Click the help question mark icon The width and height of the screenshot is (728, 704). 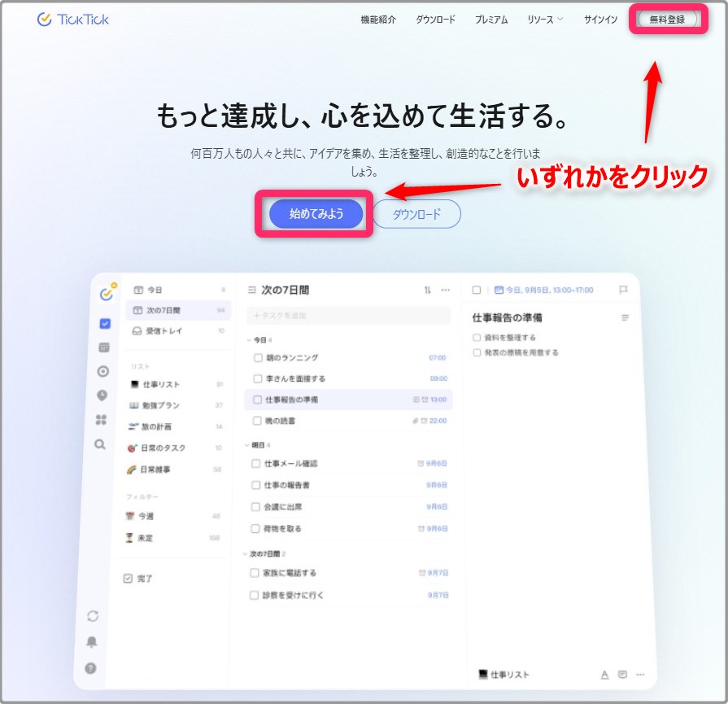pos(91,667)
